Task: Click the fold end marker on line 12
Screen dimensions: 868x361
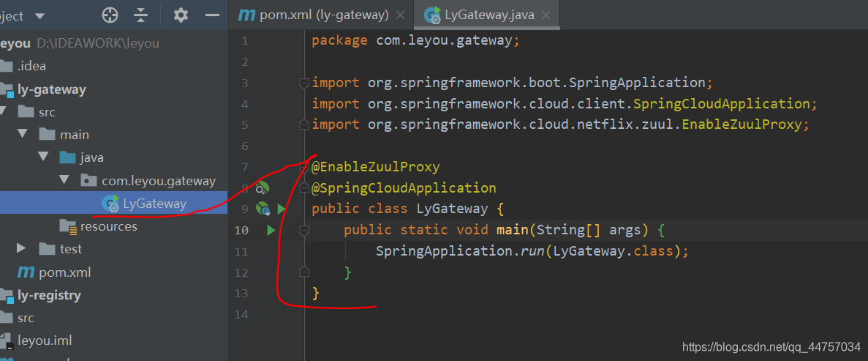Action: coord(303,272)
